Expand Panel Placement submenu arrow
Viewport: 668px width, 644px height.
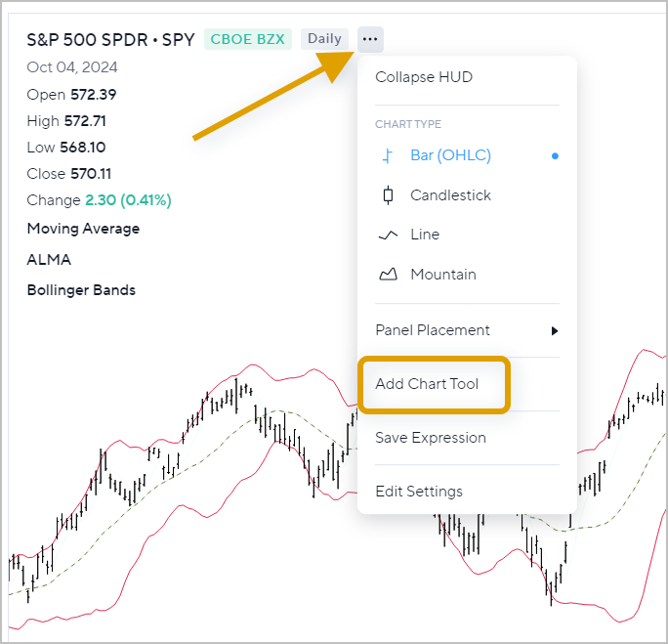tap(555, 330)
